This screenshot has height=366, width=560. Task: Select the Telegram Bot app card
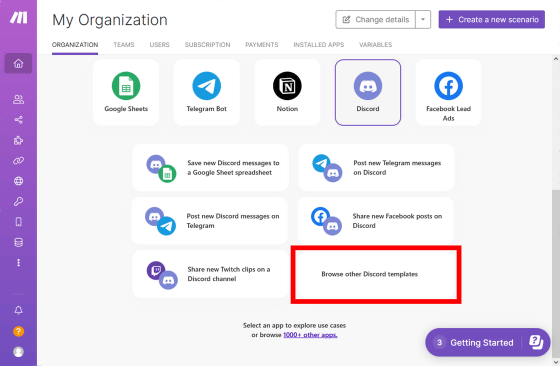(207, 92)
